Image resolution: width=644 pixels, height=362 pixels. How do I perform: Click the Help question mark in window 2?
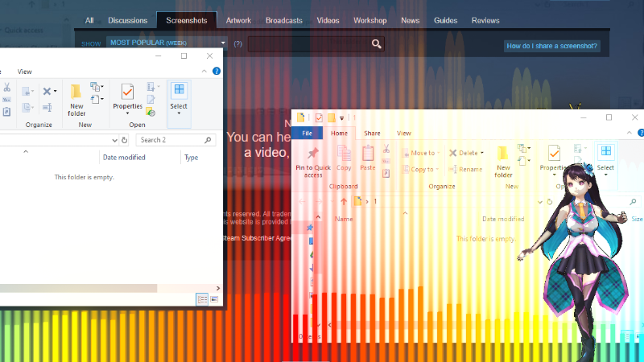217,72
